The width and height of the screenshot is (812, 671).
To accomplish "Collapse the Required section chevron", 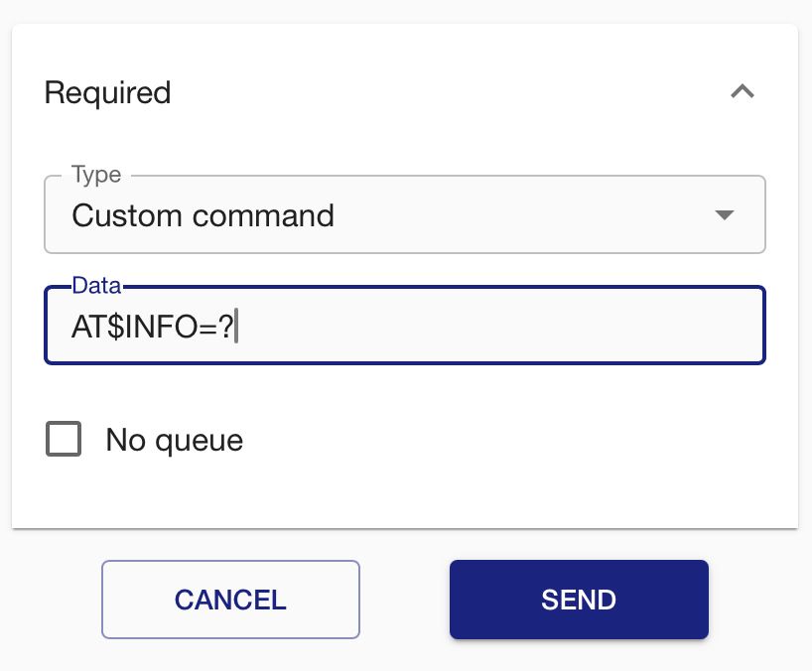I will point(743,92).
